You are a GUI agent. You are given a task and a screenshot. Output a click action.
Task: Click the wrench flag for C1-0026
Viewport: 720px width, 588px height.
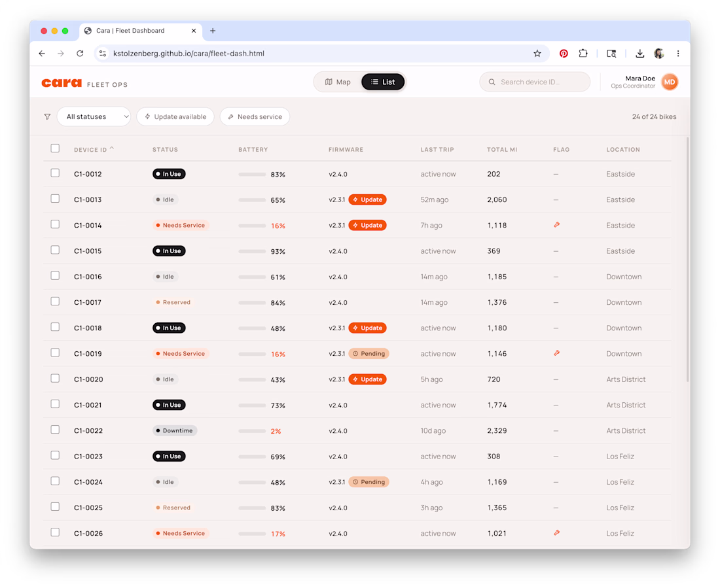(556, 533)
